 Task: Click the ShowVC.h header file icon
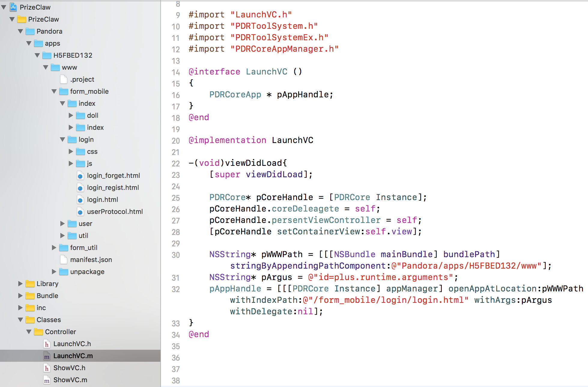(47, 368)
